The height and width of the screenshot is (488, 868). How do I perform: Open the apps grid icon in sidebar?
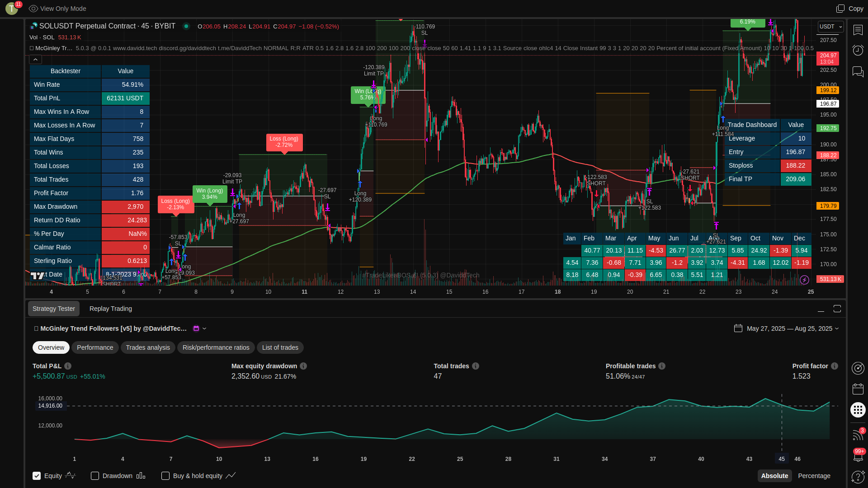858,410
